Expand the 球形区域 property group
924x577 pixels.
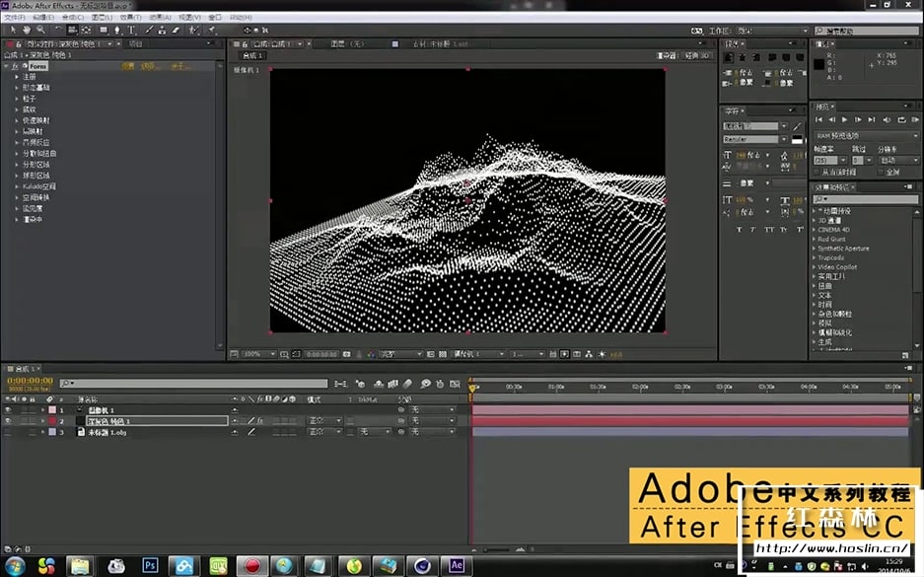coord(17,175)
